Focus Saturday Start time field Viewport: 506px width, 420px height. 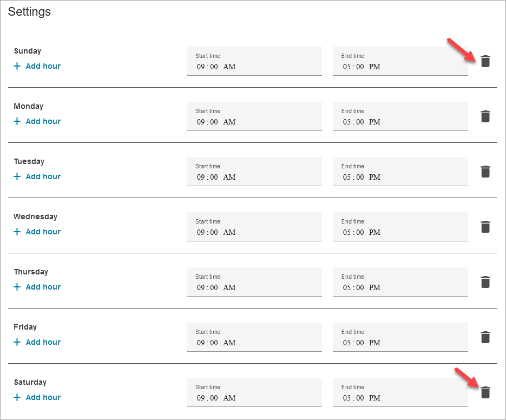[254, 392]
